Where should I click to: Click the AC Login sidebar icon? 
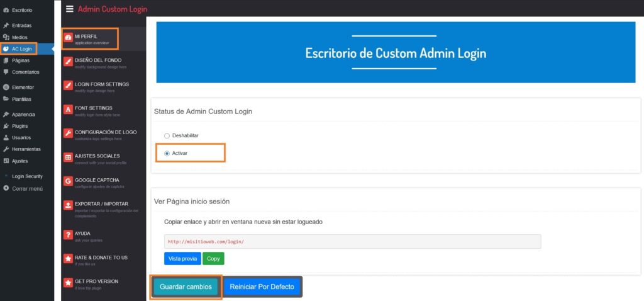pyautogui.click(x=6, y=49)
